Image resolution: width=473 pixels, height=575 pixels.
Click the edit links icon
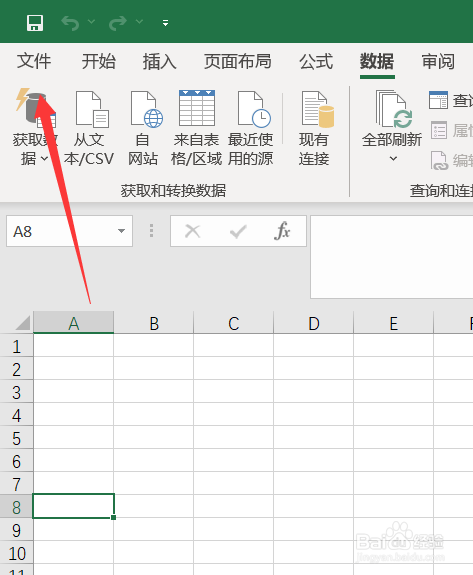pyautogui.click(x=439, y=161)
